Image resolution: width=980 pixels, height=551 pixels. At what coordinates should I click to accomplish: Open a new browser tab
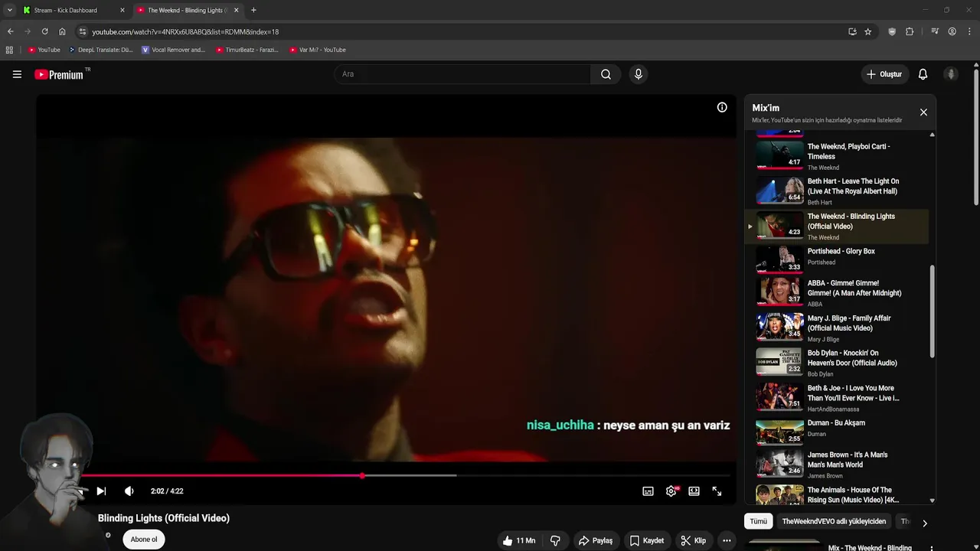pos(253,10)
